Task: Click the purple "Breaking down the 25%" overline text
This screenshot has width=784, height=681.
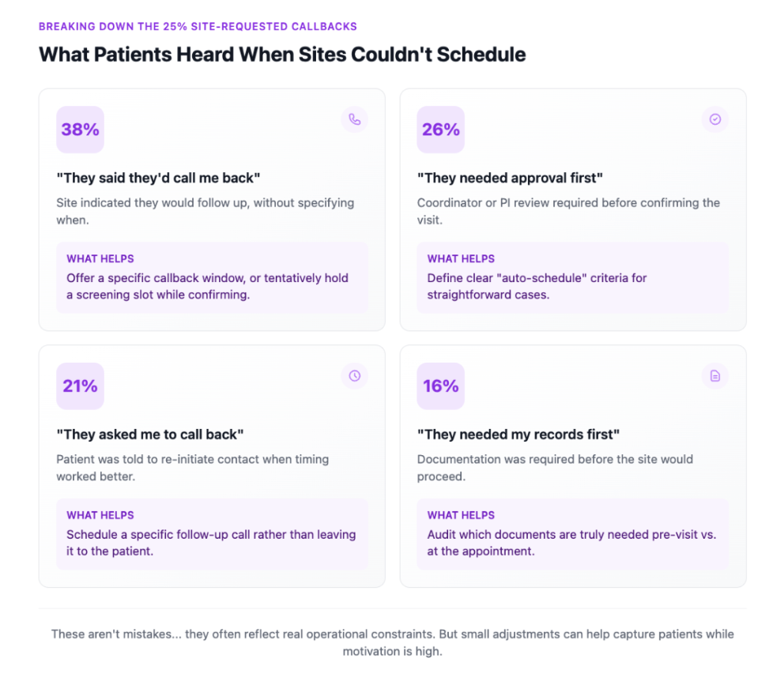Action: click(x=198, y=26)
